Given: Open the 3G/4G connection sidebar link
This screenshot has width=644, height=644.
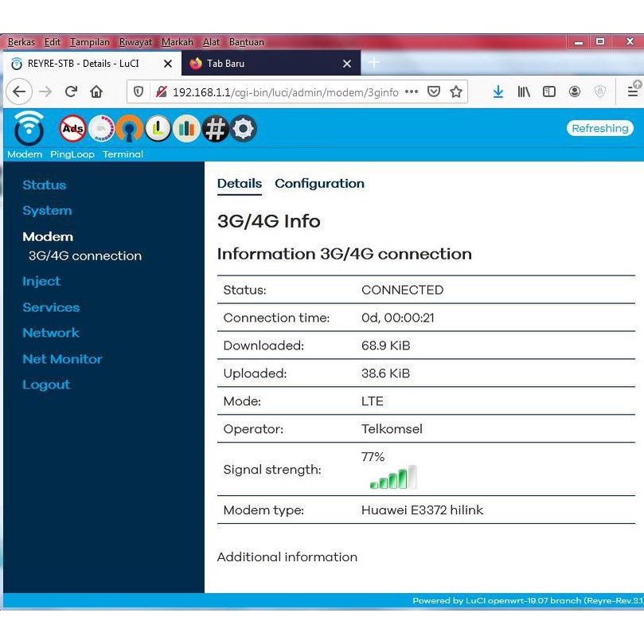Looking at the screenshot, I should coord(85,256).
